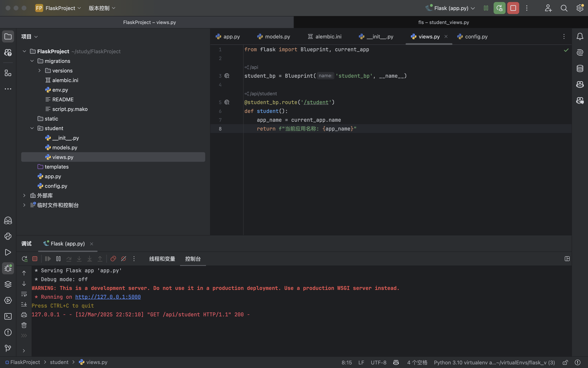The width and height of the screenshot is (588, 368).
Task: Click the Python Console sidebar icon
Action: (8, 236)
